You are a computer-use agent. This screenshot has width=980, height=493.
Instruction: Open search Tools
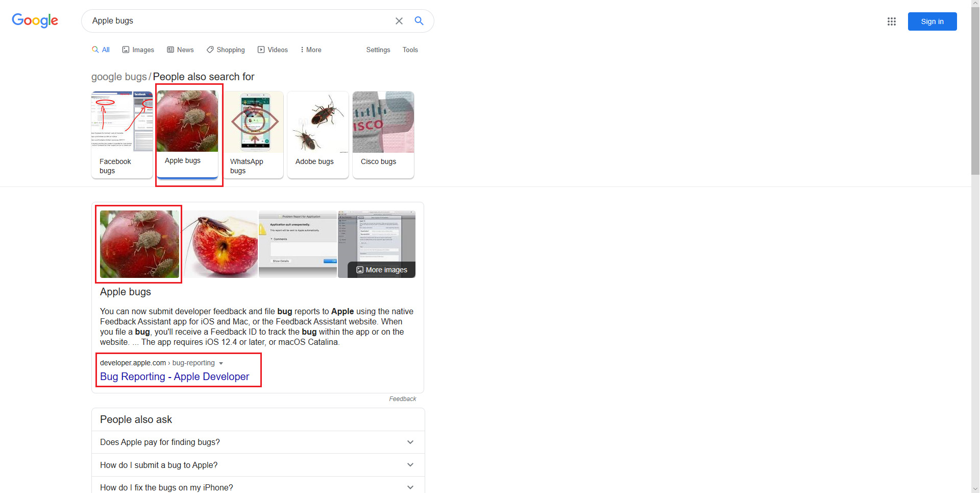pos(410,50)
